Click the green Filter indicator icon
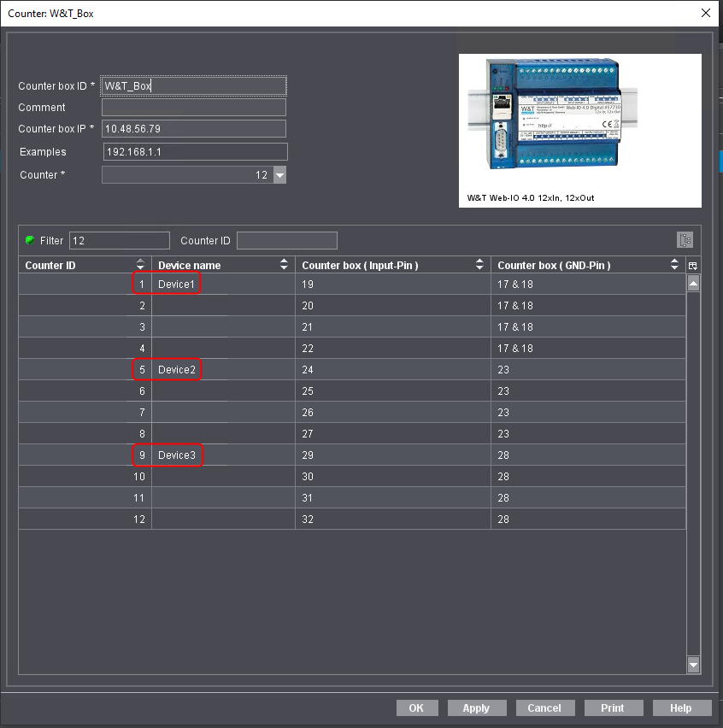Viewport: 723px width, 728px height. pyautogui.click(x=30, y=240)
